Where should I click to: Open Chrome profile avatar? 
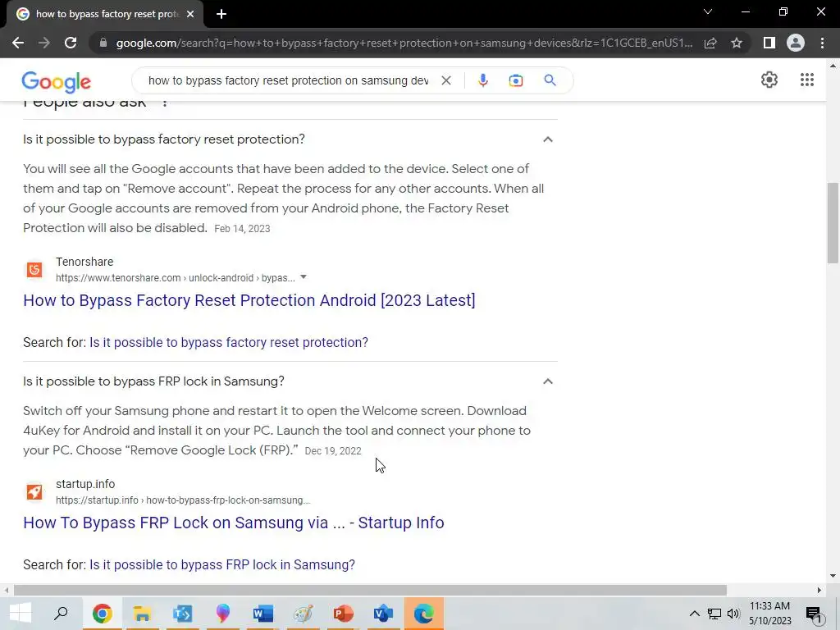(796, 43)
